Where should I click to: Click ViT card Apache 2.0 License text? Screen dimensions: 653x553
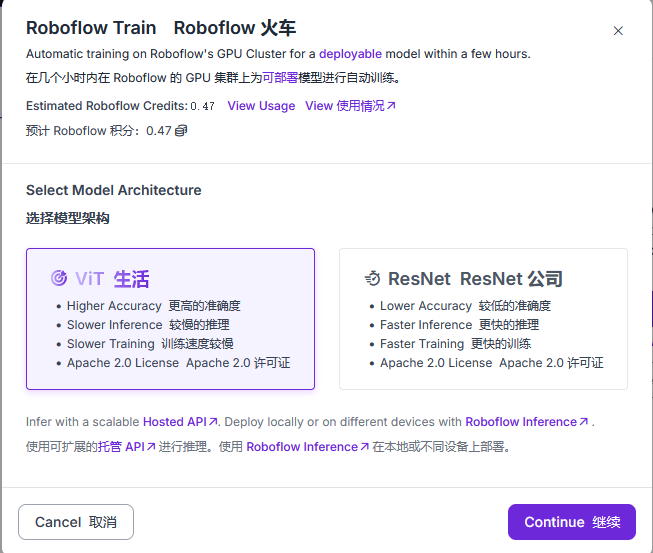pos(123,363)
